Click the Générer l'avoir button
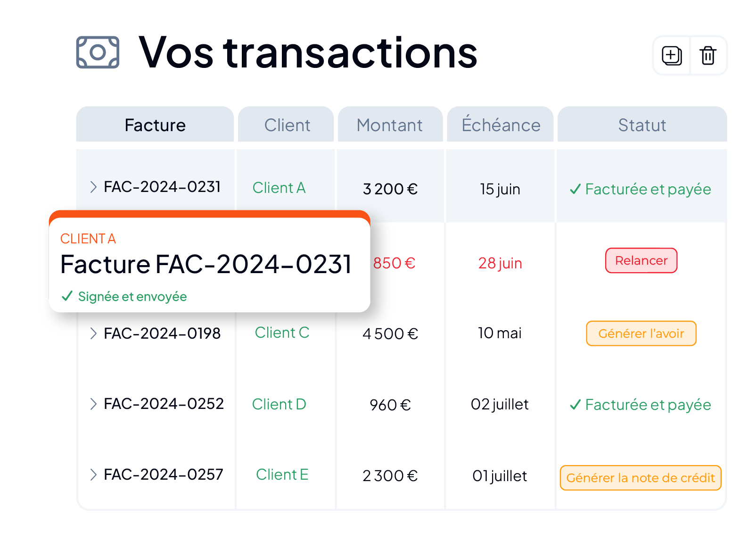The image size is (756, 558). click(641, 333)
